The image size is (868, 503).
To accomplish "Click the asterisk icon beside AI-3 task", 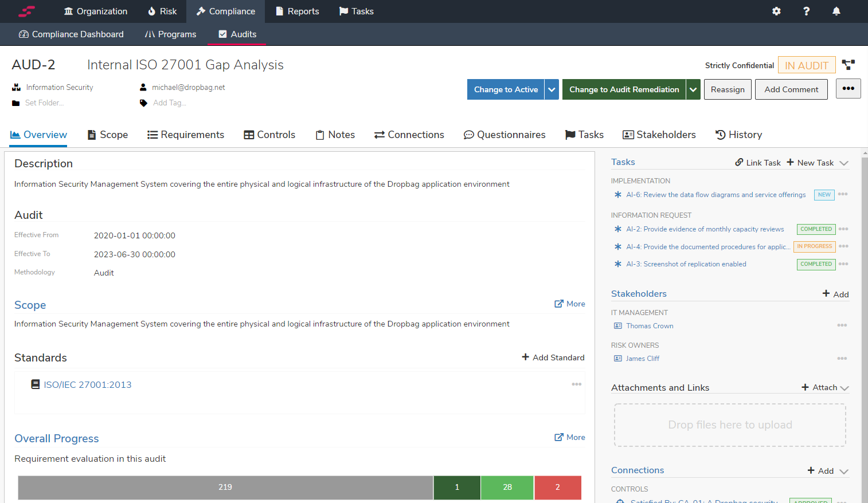I will [x=618, y=264].
